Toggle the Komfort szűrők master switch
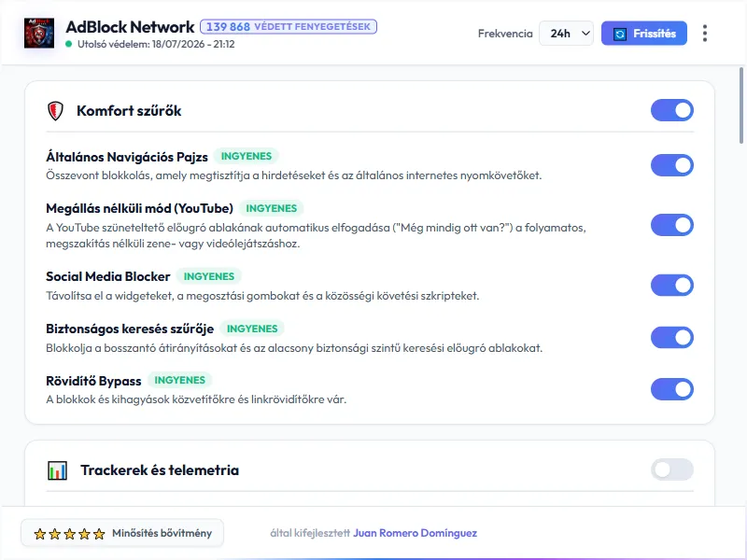Viewport: 747px width, 560px height. [x=671, y=110]
